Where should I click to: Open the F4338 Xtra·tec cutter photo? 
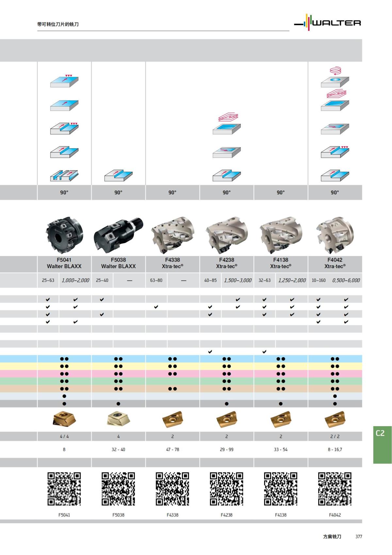[173, 235]
